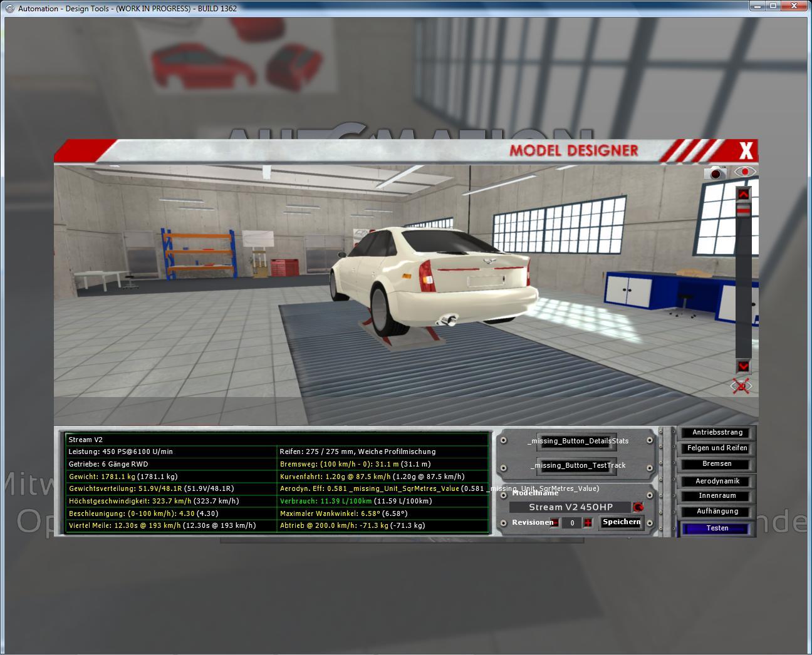This screenshot has width=812, height=655.
Task: Select the Aufhängung tab
Action: (x=717, y=512)
